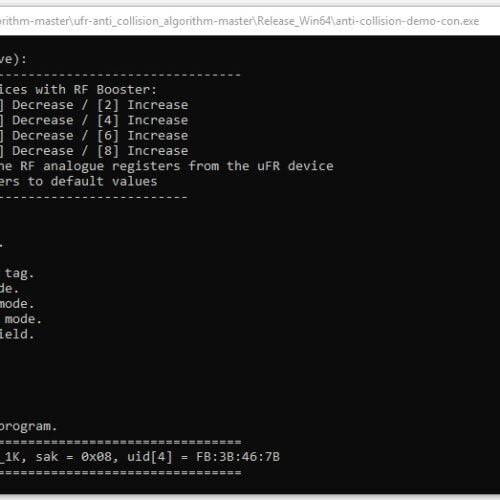
Task: Click the equals-sign separator above the uid line
Action: 120,442
